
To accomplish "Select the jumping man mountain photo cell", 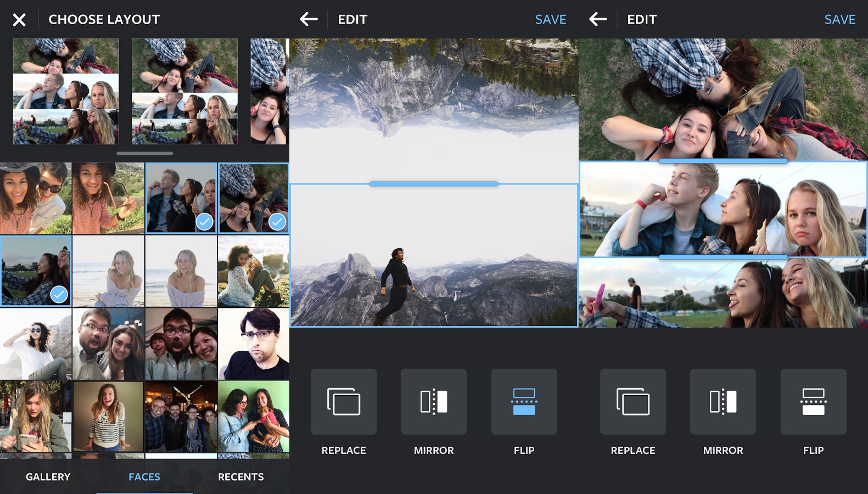I will tap(434, 255).
